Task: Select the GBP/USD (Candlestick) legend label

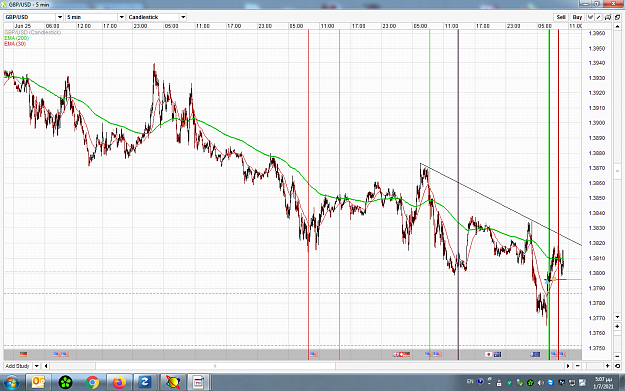Action: (32, 32)
